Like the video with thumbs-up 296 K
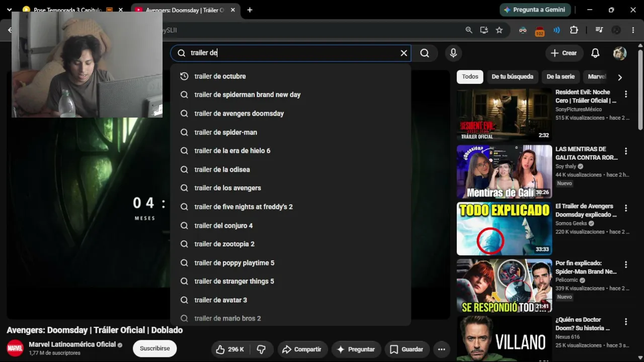The width and height of the screenshot is (644, 362). 230,349
